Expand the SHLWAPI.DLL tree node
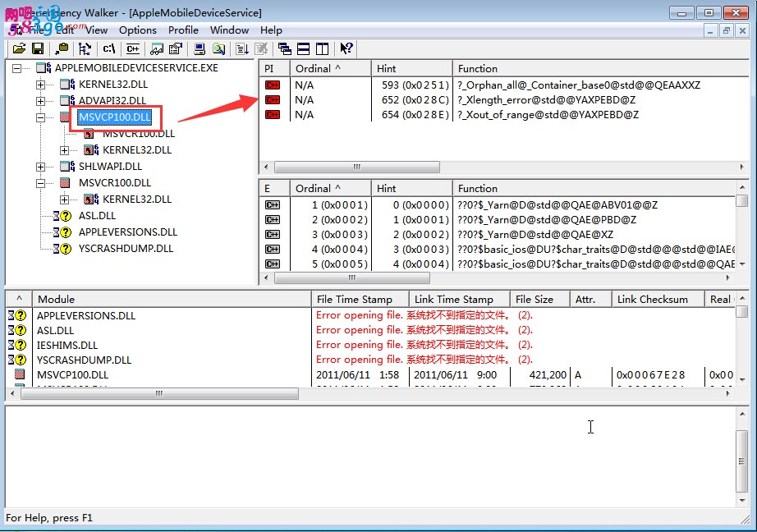The height and width of the screenshot is (532, 757). (x=40, y=167)
